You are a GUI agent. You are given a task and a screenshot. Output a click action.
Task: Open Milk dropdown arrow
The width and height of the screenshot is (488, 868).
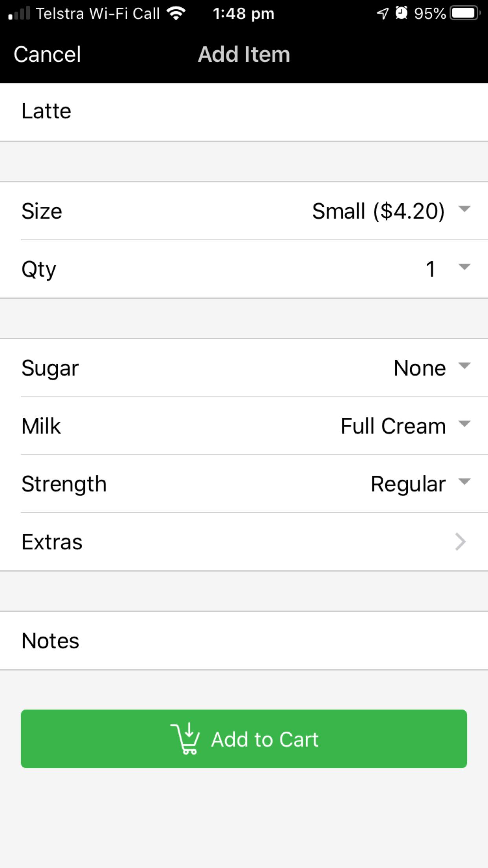[464, 424]
